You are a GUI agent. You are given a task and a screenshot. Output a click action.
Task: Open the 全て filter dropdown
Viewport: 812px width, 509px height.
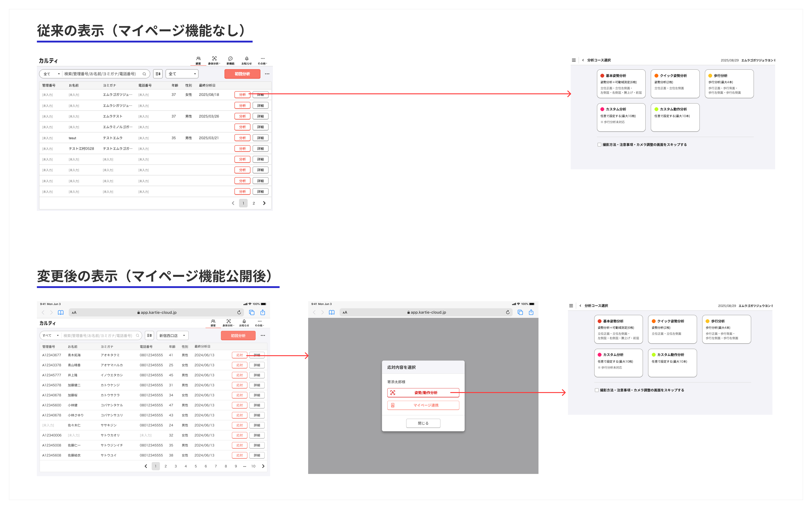(x=182, y=74)
